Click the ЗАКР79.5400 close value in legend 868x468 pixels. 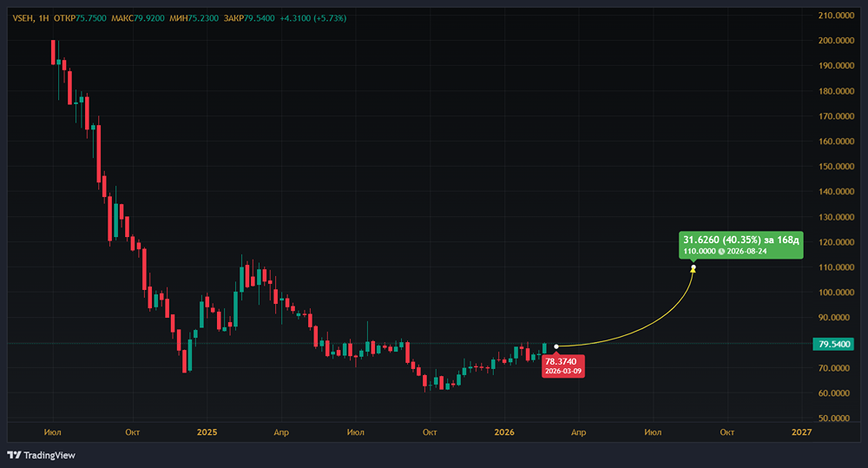pos(249,18)
